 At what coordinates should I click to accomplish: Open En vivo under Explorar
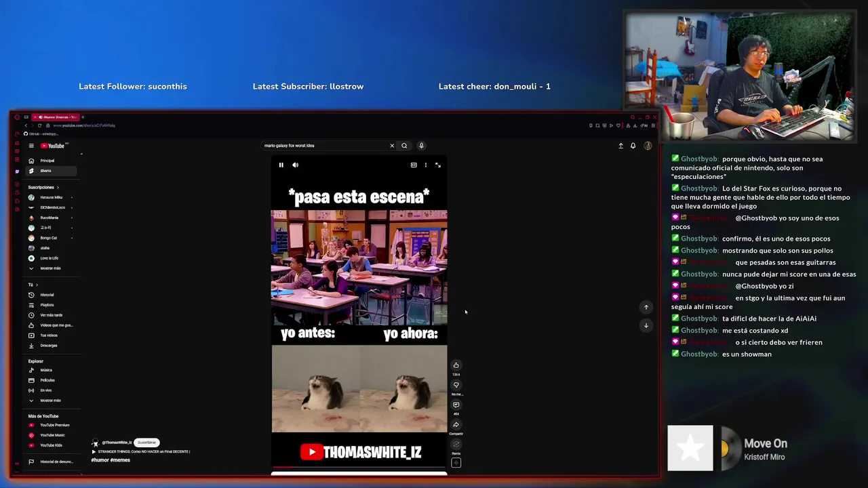(52, 390)
